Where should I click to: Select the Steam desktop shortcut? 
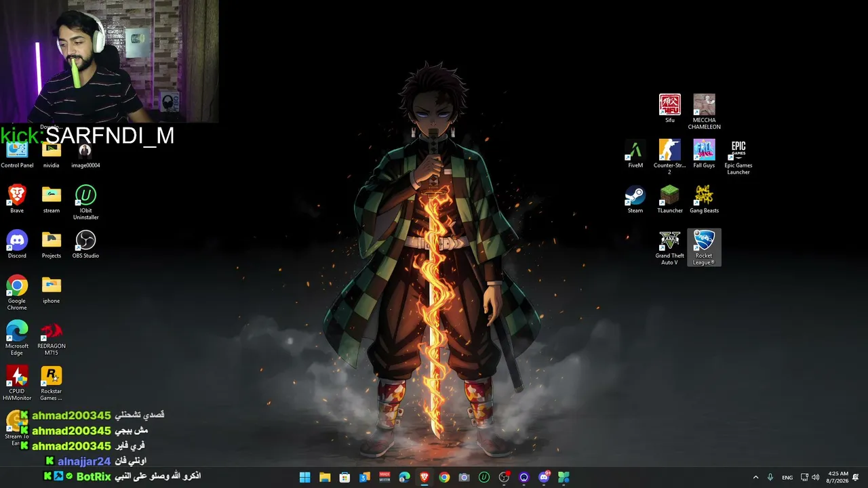[635, 199]
